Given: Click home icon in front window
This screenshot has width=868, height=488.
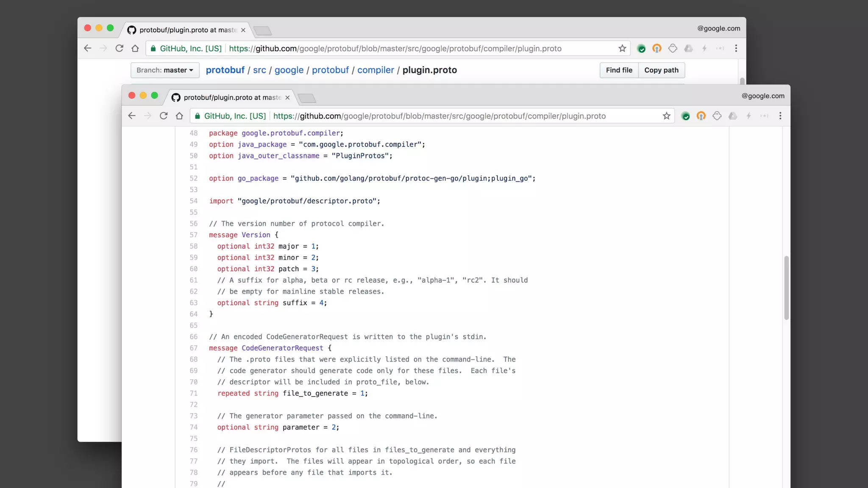Looking at the screenshot, I should click(x=180, y=116).
